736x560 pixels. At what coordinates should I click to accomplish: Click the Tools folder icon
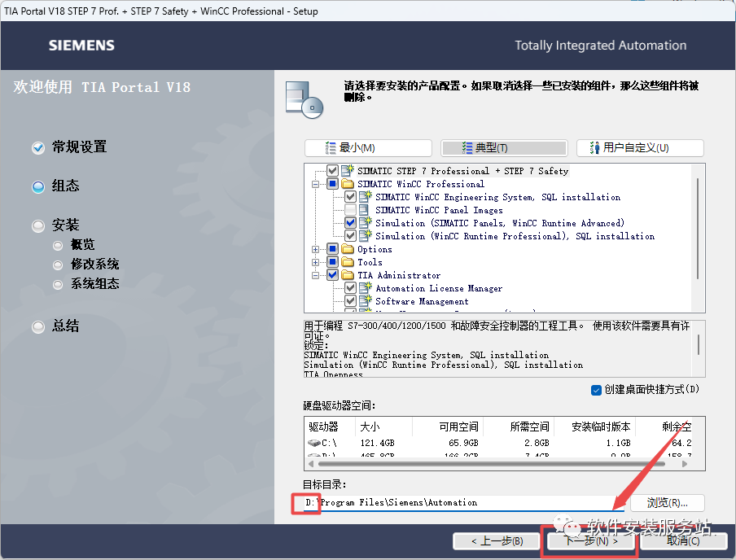[x=348, y=262]
